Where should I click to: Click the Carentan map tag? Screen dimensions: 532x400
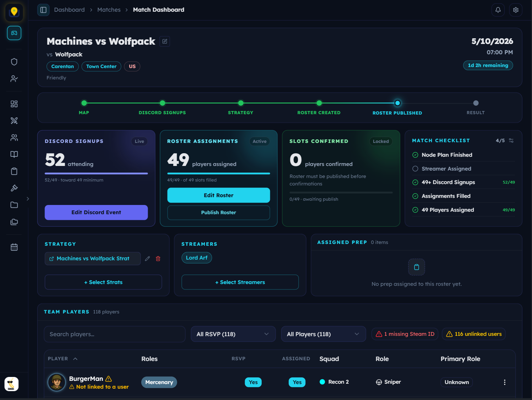(x=63, y=66)
